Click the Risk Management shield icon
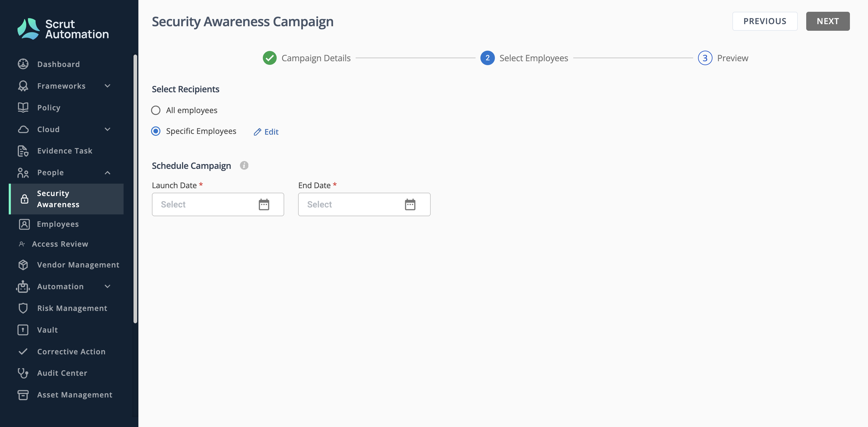Screen dimensions: 868x427 tap(23, 308)
